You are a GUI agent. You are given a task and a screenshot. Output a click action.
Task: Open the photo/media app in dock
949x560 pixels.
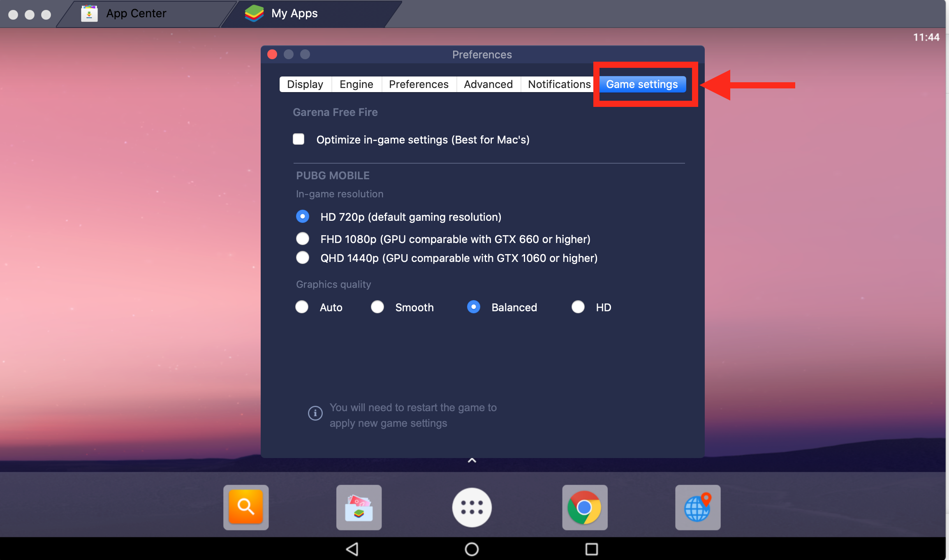click(x=359, y=508)
